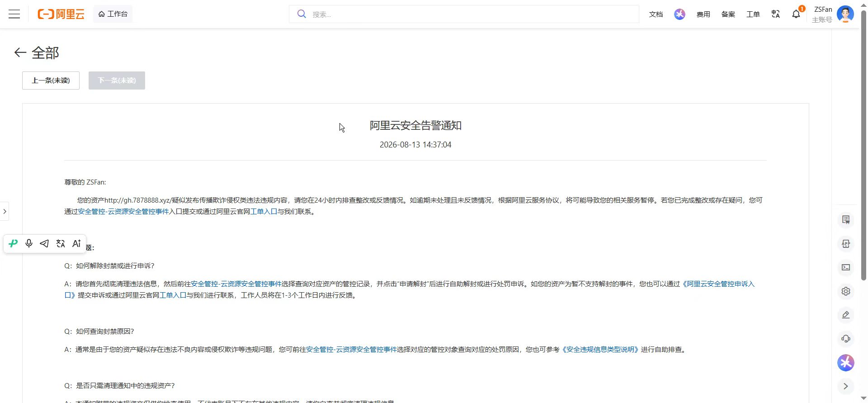Click the question 如何解除封禁或进行申诉
The image size is (868, 403).
(109, 266)
